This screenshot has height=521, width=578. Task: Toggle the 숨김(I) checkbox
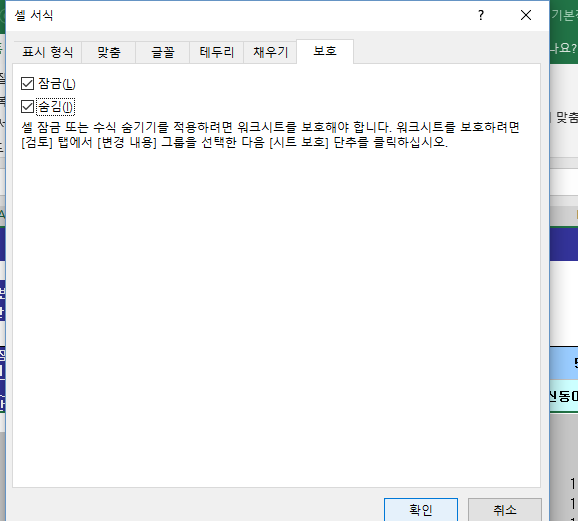pos(27,107)
